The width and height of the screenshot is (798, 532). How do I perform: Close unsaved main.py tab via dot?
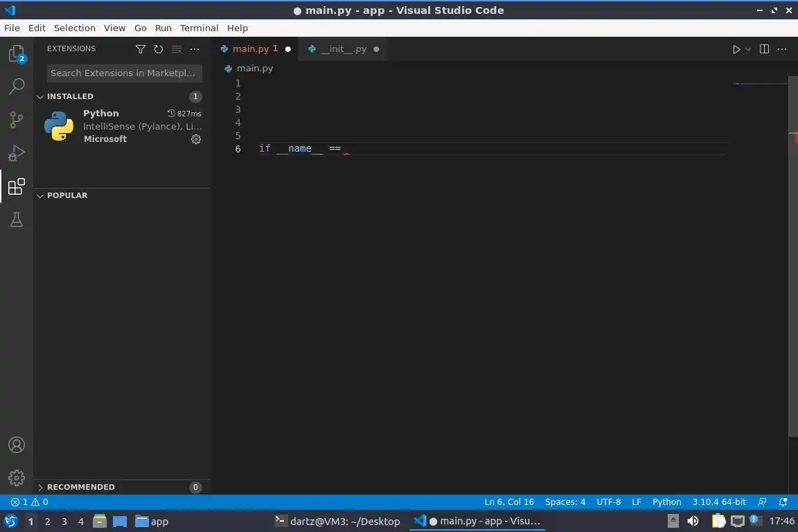pyautogui.click(x=288, y=49)
